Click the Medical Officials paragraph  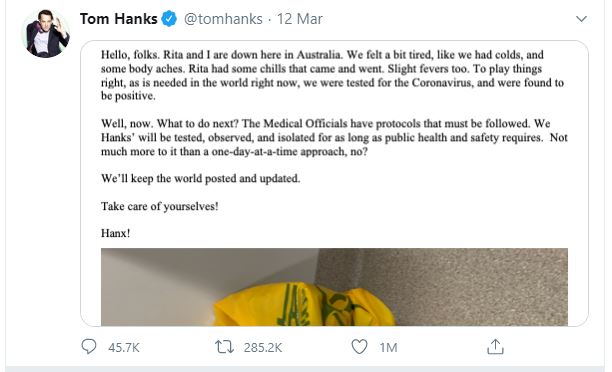click(x=334, y=137)
